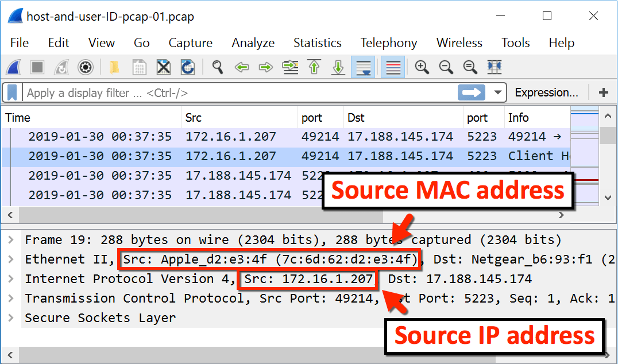Zoom in on the packet list

coord(422,67)
